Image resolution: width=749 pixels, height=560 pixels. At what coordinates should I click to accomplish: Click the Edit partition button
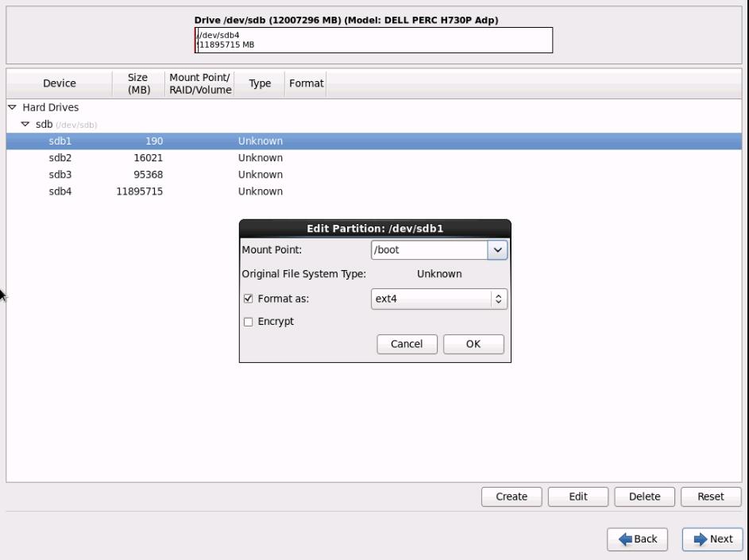[578, 496]
